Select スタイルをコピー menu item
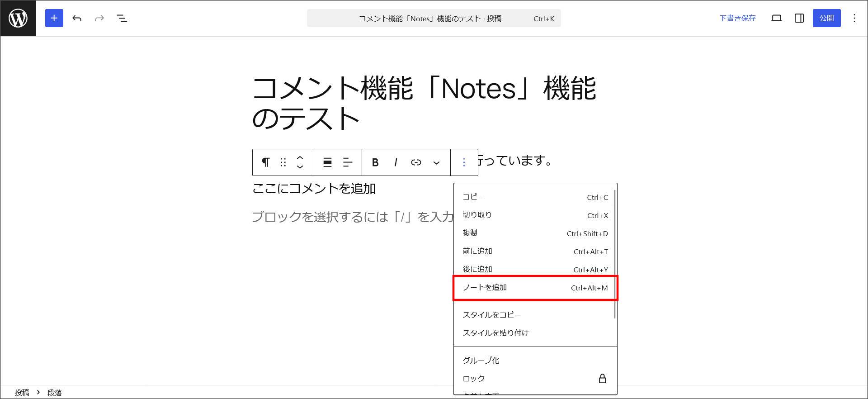Screen dimensions: 868x399 [535, 315]
